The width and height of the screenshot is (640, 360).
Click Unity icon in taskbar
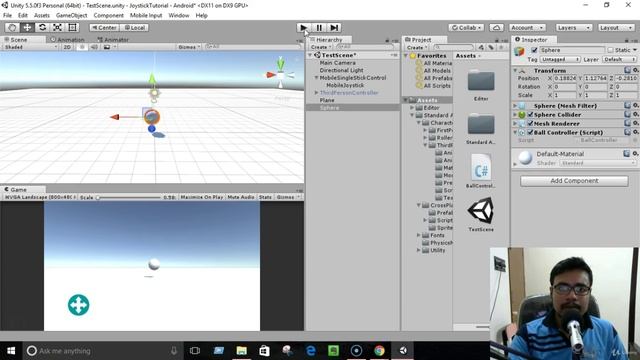(x=403, y=351)
